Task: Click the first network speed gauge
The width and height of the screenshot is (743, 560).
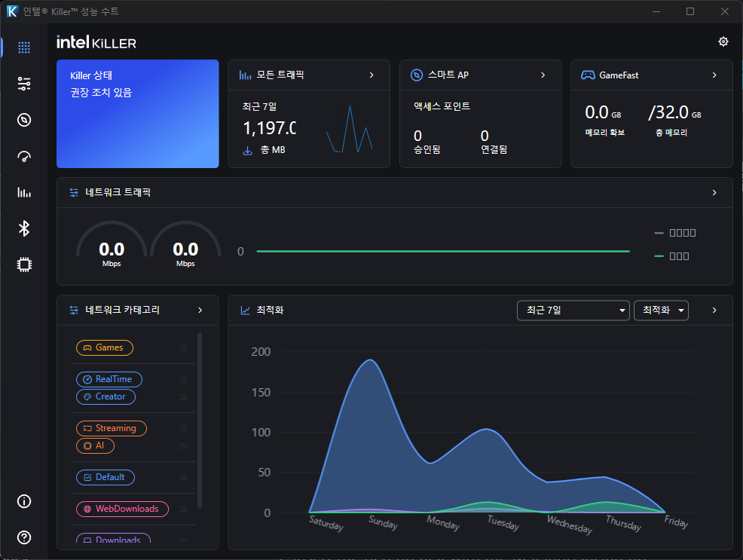Action: pos(112,244)
